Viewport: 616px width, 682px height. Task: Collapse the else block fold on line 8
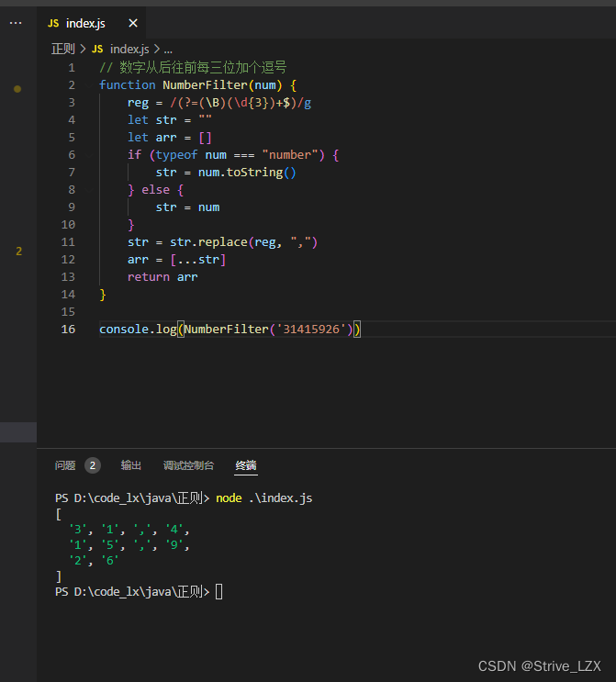(89, 190)
